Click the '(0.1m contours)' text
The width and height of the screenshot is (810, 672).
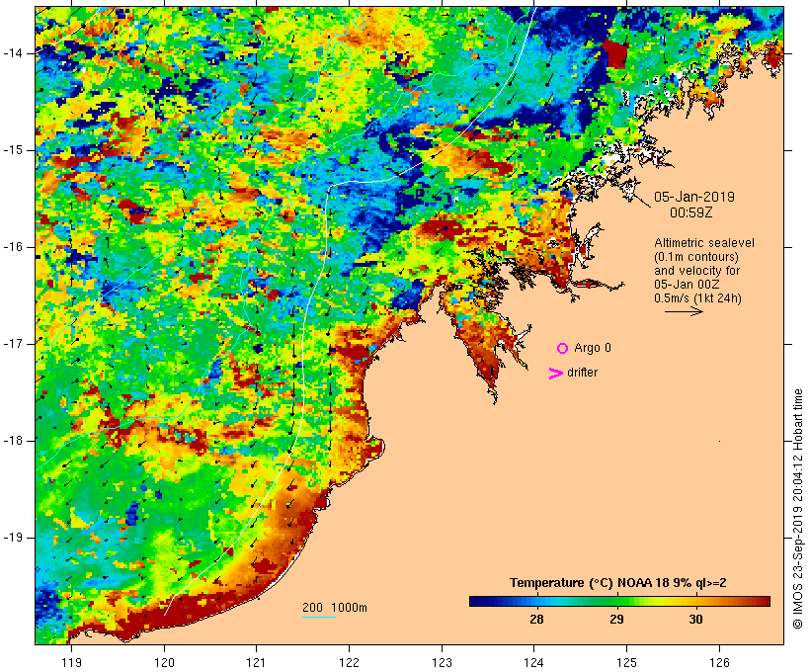point(696,257)
